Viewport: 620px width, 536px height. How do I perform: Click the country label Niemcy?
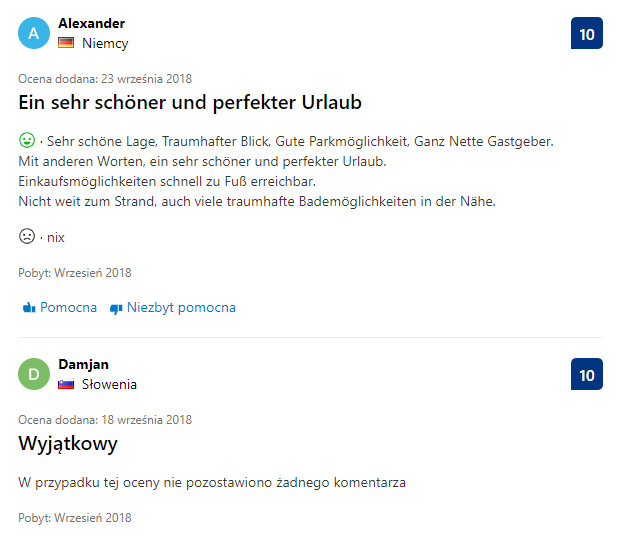(104, 43)
